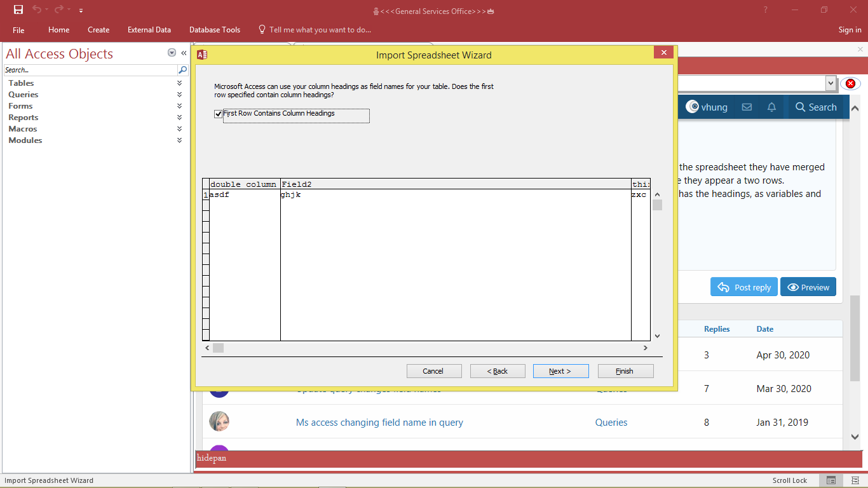Image resolution: width=868 pixels, height=488 pixels.
Task: Click the Form View icon in the status bar
Action: [831, 480]
